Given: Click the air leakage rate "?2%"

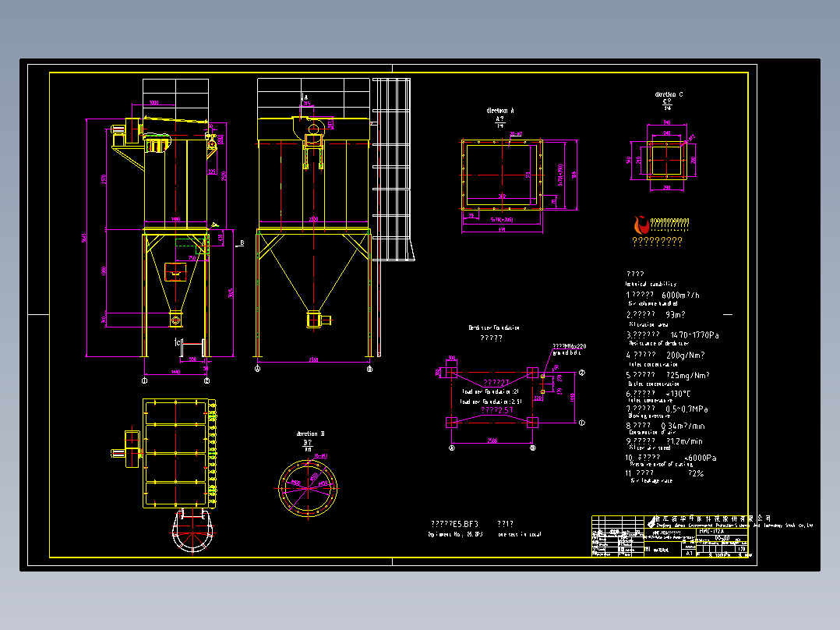Looking at the screenshot, I should point(696,473).
